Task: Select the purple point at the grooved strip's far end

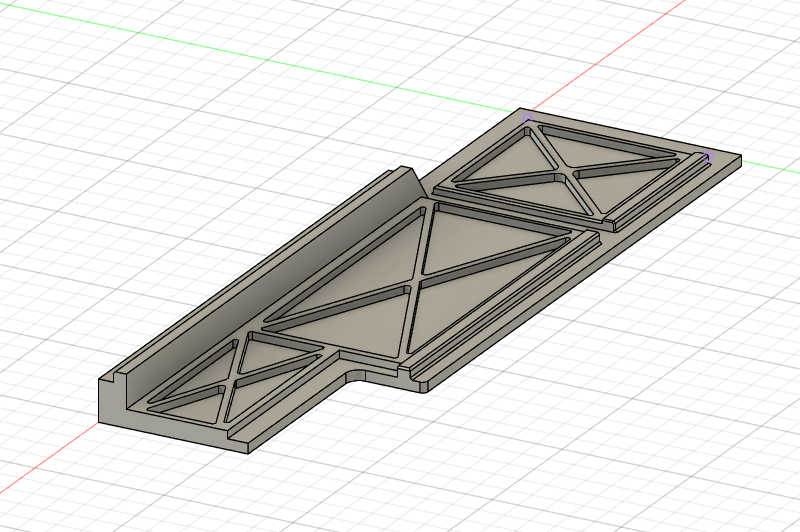Action: [x=707, y=157]
